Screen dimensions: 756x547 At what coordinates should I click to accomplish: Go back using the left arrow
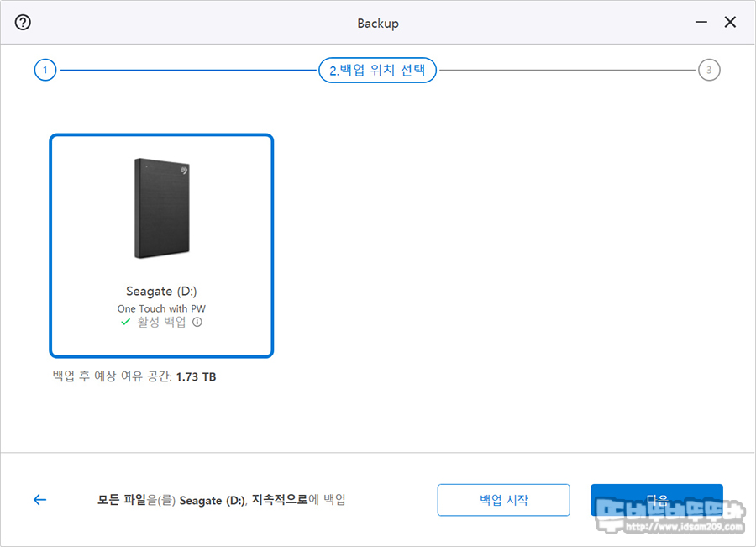coord(40,500)
